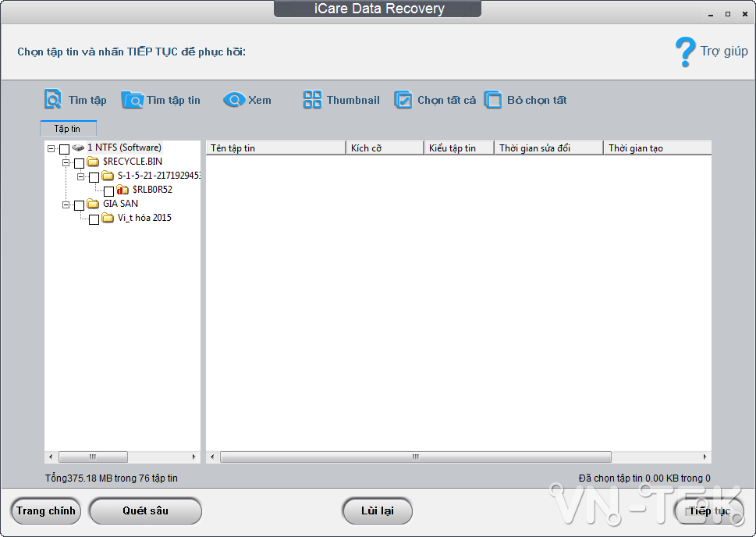Image resolution: width=756 pixels, height=537 pixels.
Task: Collapse the 1 NTFS (Software) node
Action: click(51, 148)
